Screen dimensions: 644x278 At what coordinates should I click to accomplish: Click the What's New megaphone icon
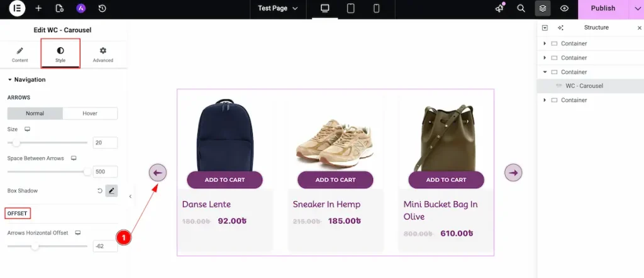click(x=500, y=9)
